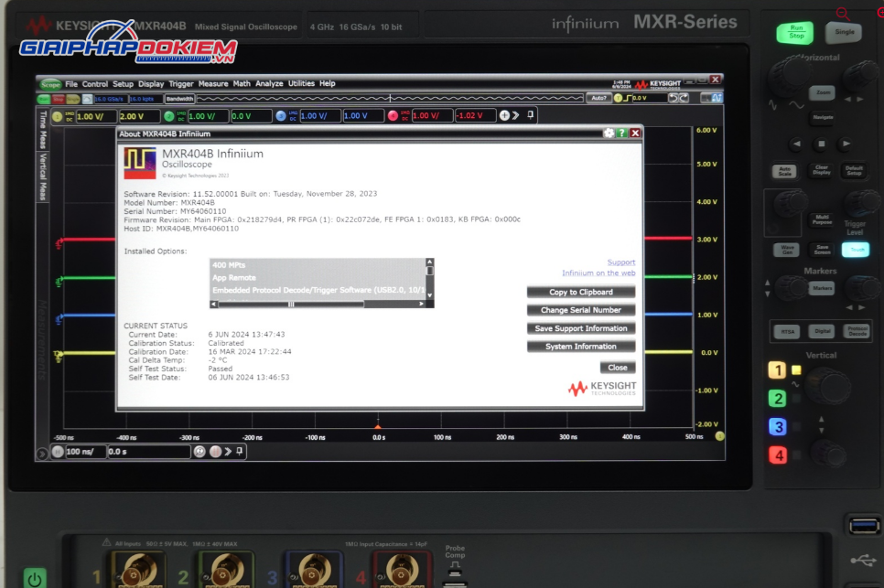Close the About MXR404B Infiniium dialog
884x588 pixels.
click(635, 133)
